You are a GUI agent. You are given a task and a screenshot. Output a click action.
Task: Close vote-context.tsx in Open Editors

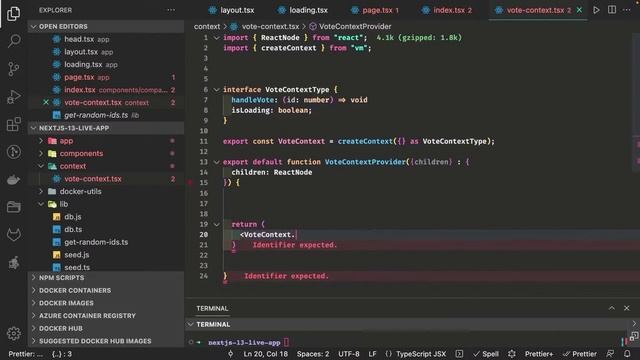[x=46, y=102]
